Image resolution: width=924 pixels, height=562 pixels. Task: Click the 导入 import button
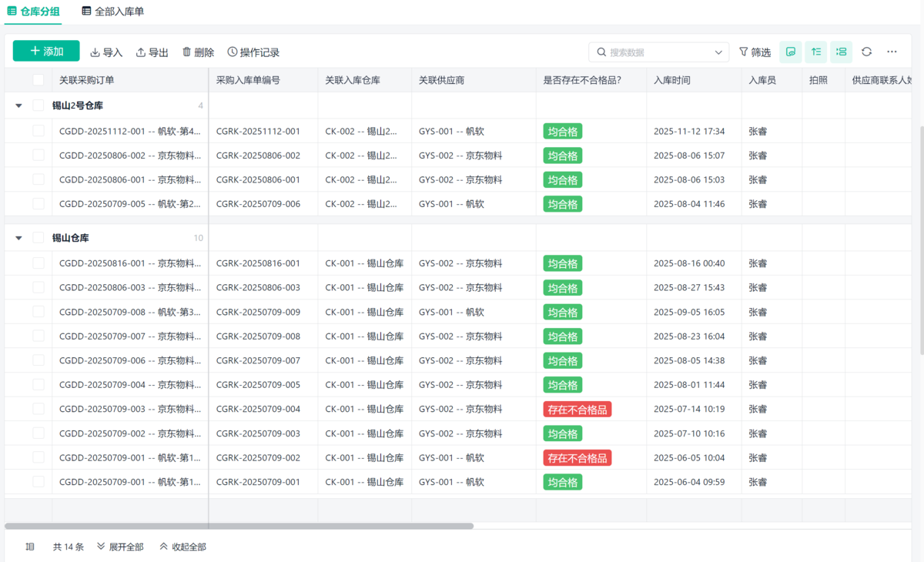click(x=106, y=52)
